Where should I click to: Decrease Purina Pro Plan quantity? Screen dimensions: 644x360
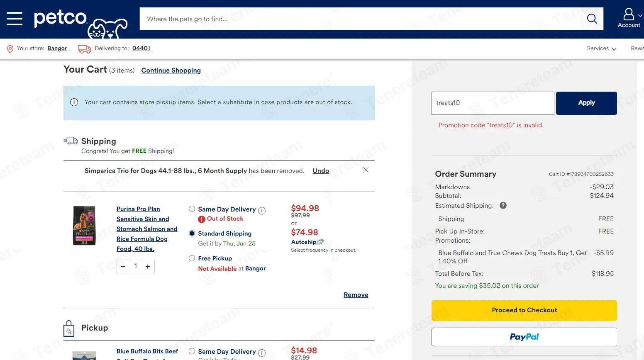(123, 266)
